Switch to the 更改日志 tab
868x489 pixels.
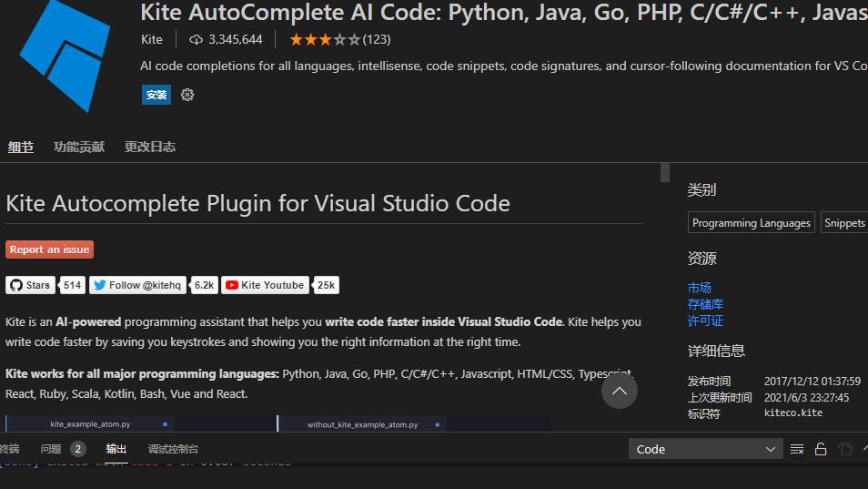tap(150, 147)
